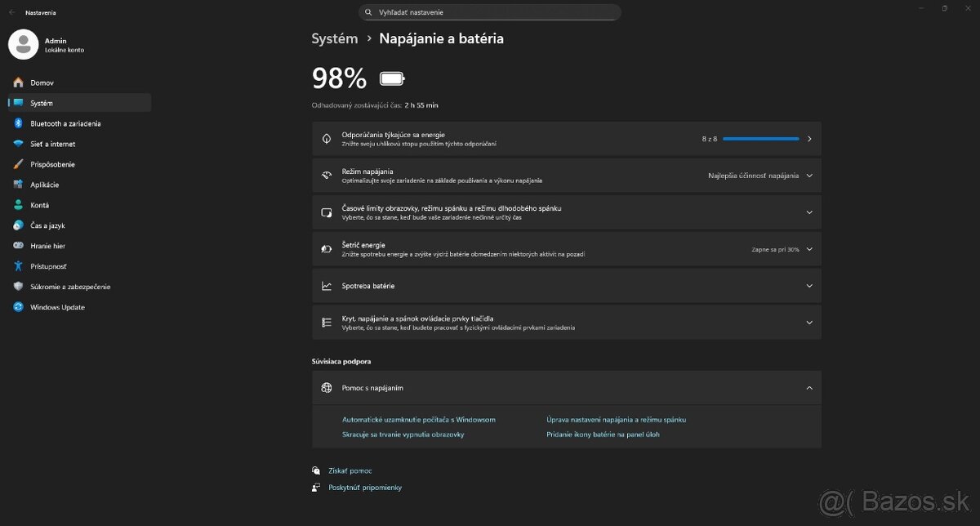Click the Hranie hier controller icon

(x=18, y=246)
